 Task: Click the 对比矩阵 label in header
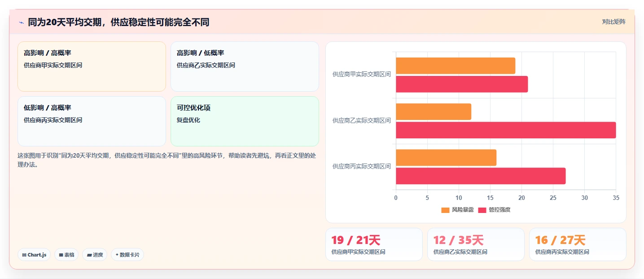(613, 22)
